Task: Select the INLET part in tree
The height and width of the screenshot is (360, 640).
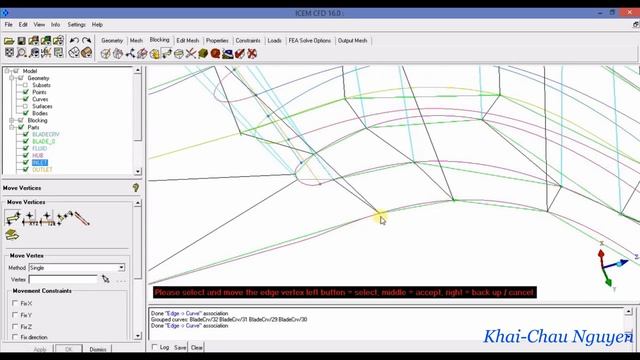Action: point(40,162)
